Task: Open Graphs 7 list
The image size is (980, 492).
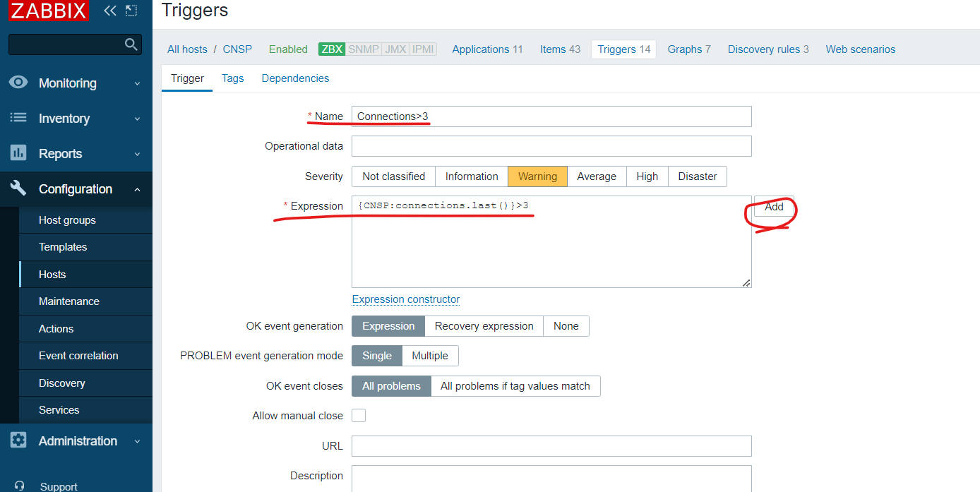Action: point(689,49)
